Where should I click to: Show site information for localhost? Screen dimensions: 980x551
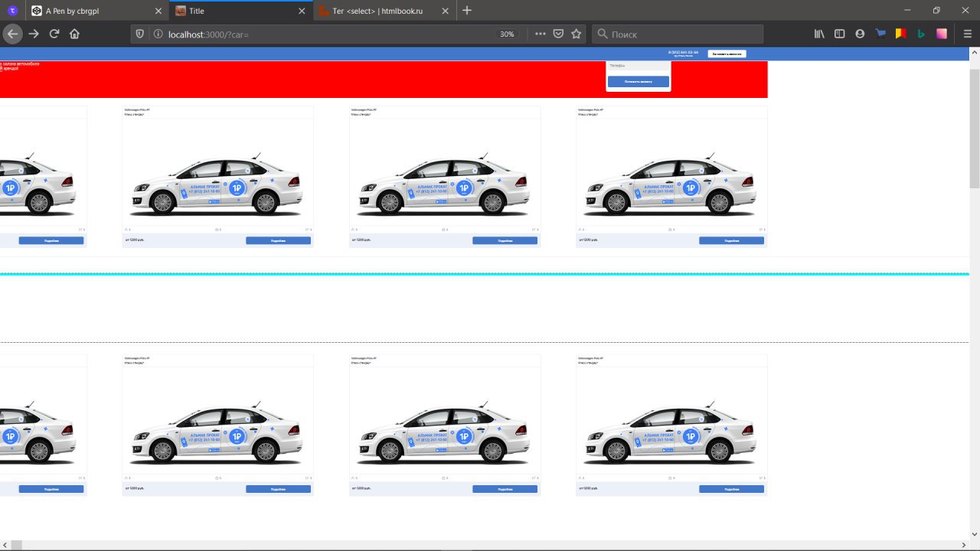[158, 34]
